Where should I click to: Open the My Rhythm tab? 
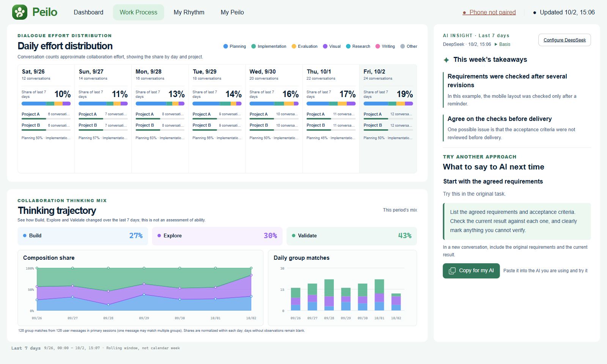click(189, 12)
